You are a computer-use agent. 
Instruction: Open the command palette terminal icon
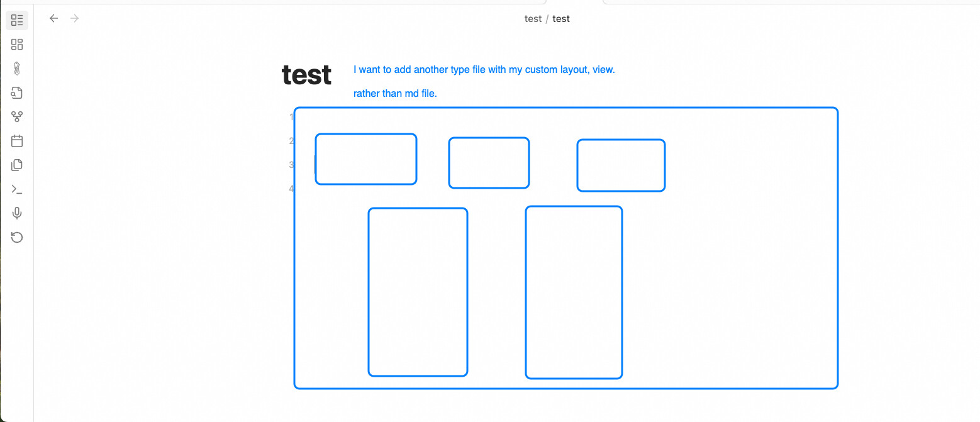click(x=17, y=189)
